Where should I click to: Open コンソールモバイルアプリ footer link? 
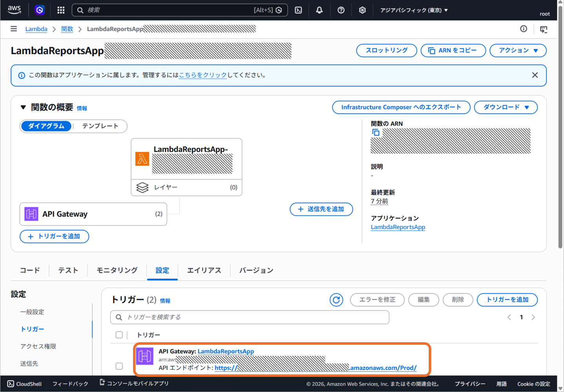134,383
